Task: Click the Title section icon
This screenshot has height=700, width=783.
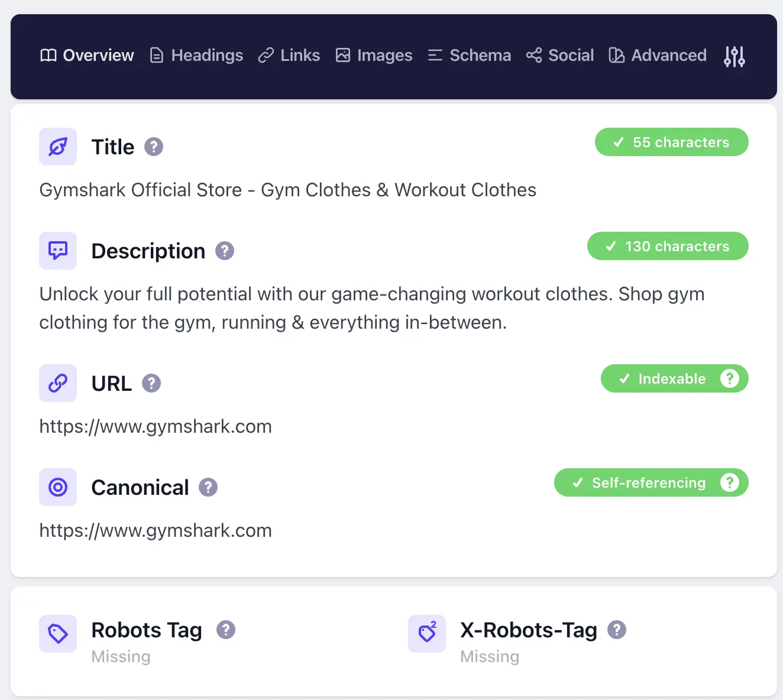Action: pos(58,147)
